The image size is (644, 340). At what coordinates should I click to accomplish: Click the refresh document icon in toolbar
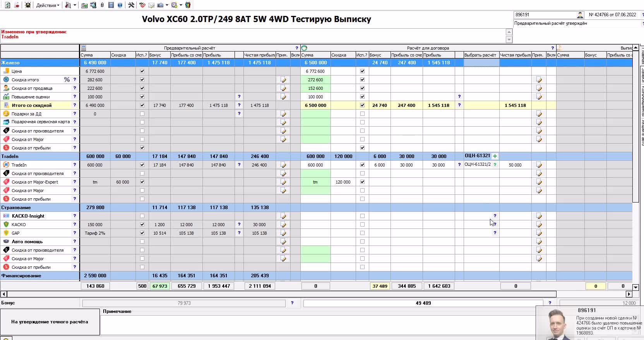[x=7, y=5]
